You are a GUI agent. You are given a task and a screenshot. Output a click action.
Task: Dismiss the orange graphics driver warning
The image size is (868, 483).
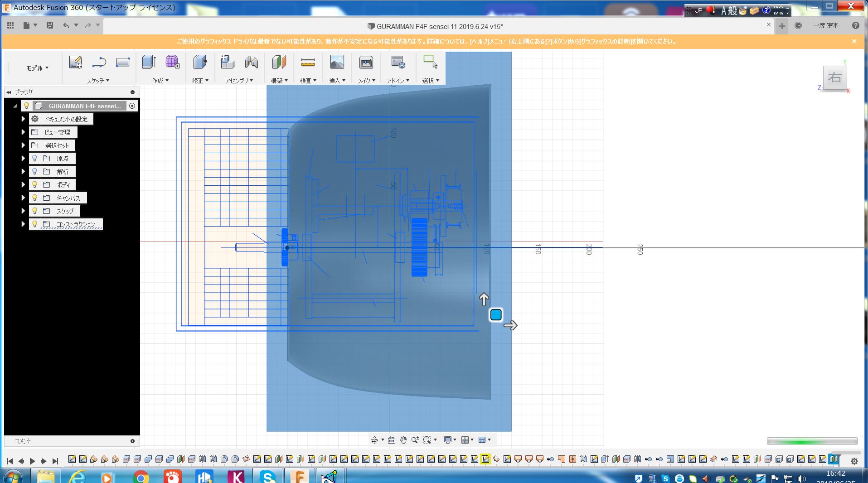click(854, 41)
